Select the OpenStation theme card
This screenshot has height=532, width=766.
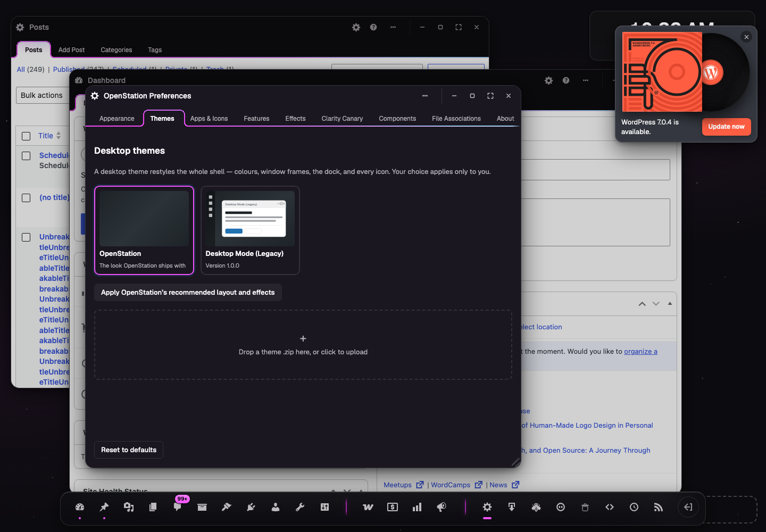point(144,230)
